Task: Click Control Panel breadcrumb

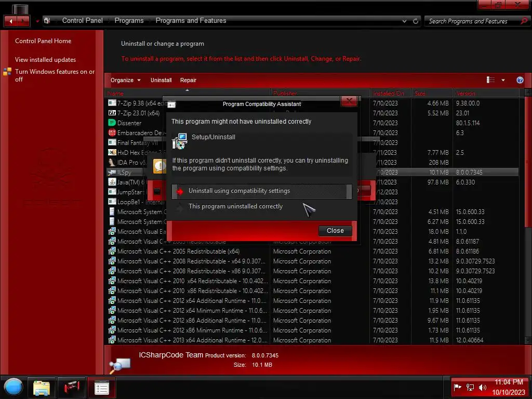Action: [82, 20]
